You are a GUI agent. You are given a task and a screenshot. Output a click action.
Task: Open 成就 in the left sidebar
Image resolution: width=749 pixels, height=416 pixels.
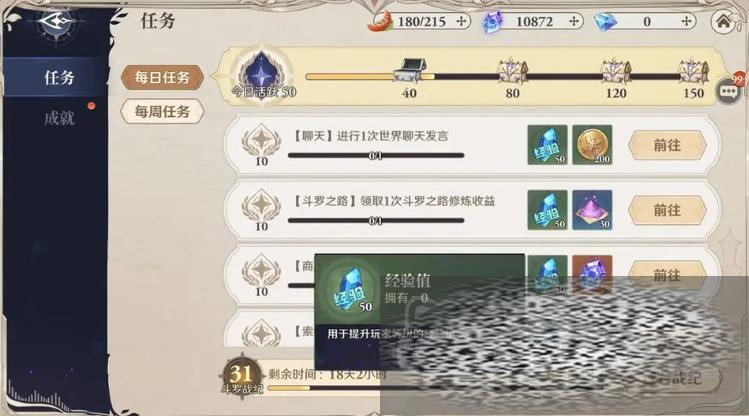click(59, 117)
